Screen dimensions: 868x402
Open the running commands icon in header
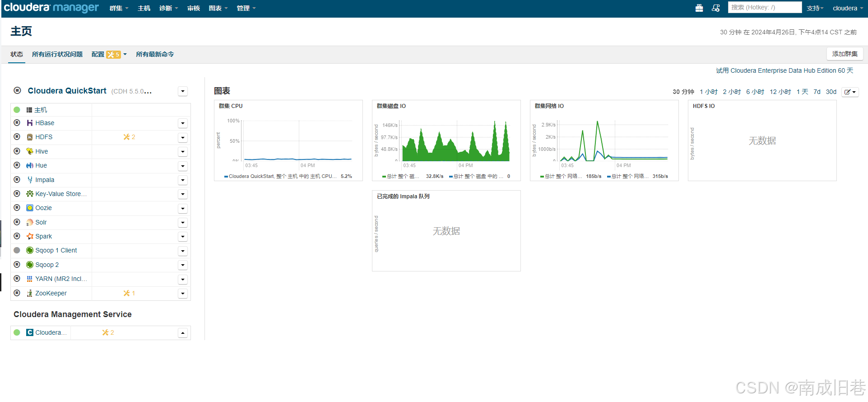pyautogui.click(x=716, y=8)
